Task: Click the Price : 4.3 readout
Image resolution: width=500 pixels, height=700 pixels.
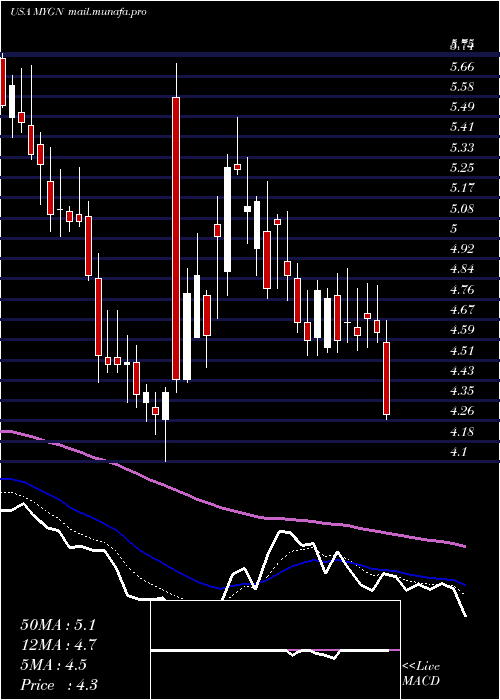Action: tap(59, 685)
